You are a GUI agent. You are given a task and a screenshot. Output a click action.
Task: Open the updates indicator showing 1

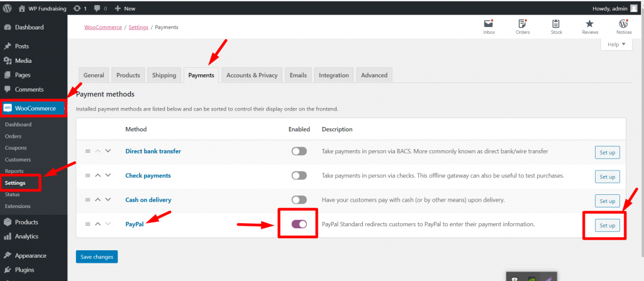point(80,8)
